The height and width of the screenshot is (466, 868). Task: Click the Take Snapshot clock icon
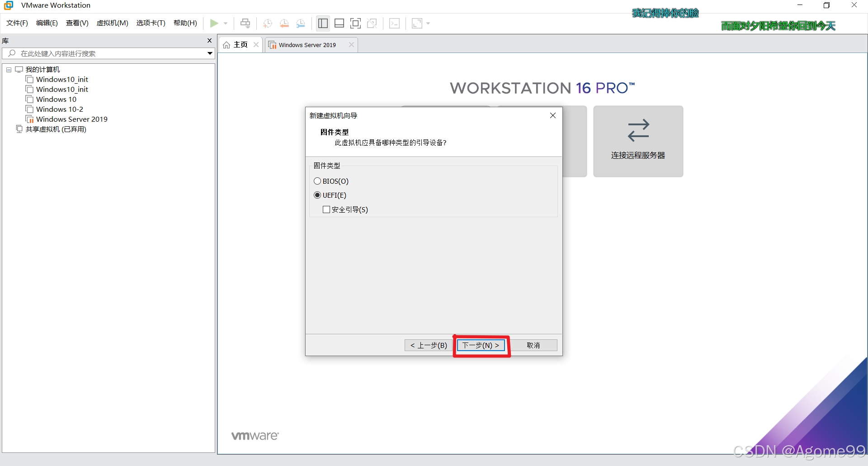(x=268, y=23)
